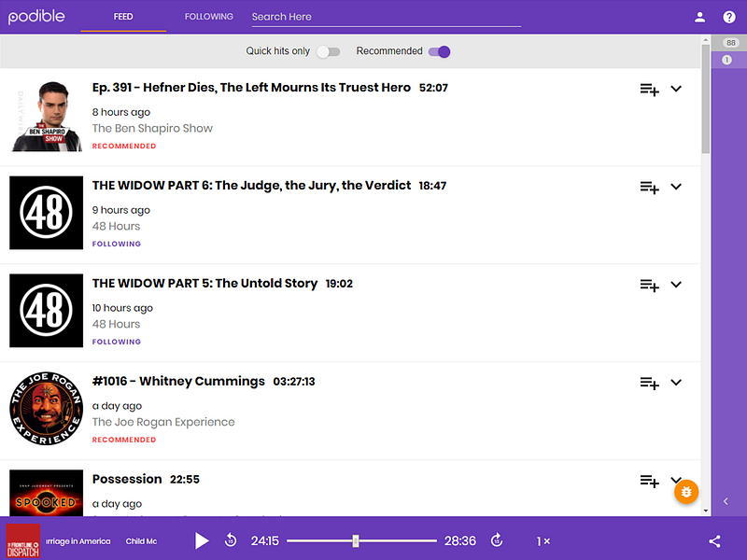Expand THE WIDOW PART 5 details
Image resolution: width=747 pixels, height=560 pixels.
click(x=676, y=285)
